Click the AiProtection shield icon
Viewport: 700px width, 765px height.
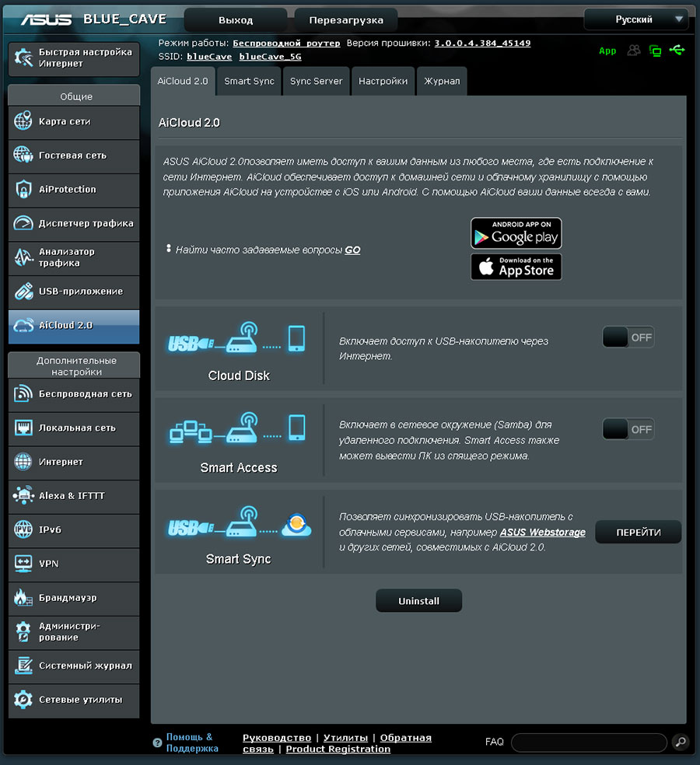point(23,189)
